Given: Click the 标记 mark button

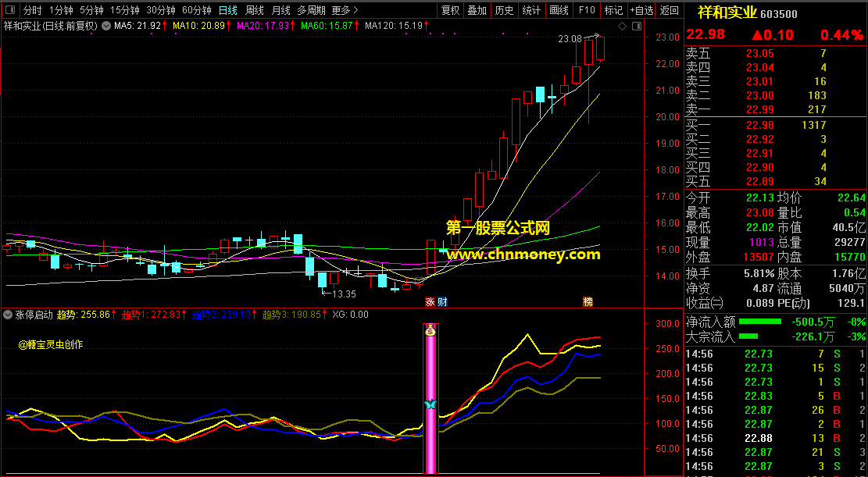Looking at the screenshot, I should [613, 10].
